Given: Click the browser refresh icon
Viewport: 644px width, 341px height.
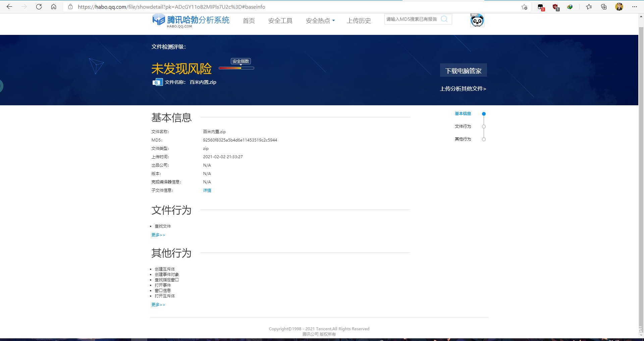Looking at the screenshot, I should click(39, 7).
